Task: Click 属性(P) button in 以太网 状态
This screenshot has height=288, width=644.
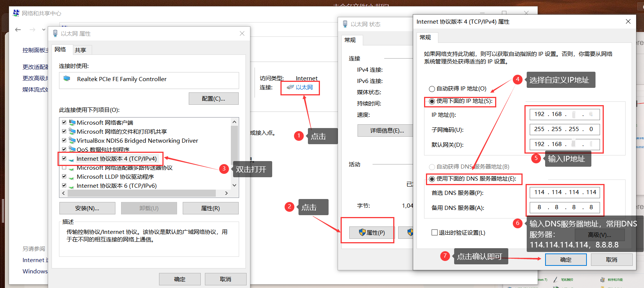Action: pos(371,232)
